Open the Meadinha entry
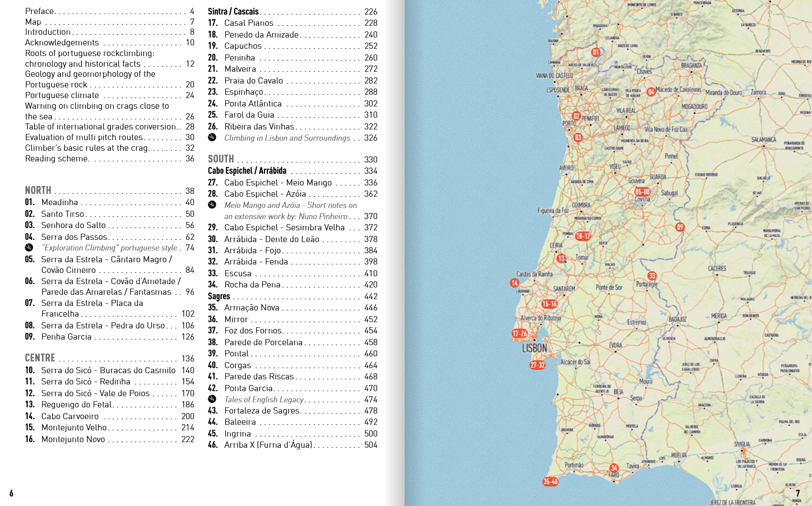The image size is (812, 506). 59,202
